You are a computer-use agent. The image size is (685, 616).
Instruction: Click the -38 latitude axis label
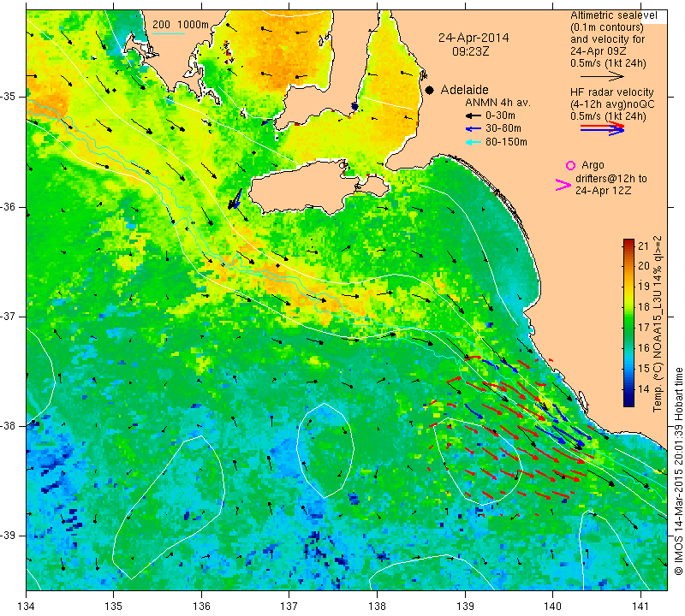click(9, 426)
